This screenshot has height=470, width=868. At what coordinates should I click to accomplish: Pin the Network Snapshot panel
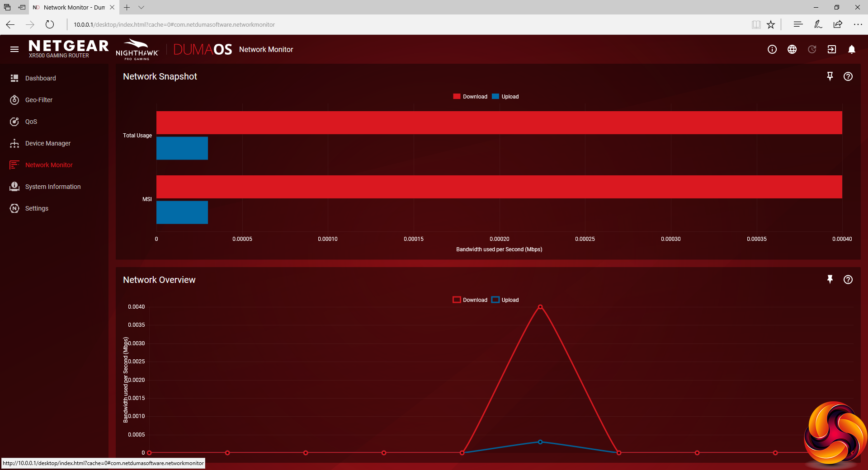tap(830, 76)
